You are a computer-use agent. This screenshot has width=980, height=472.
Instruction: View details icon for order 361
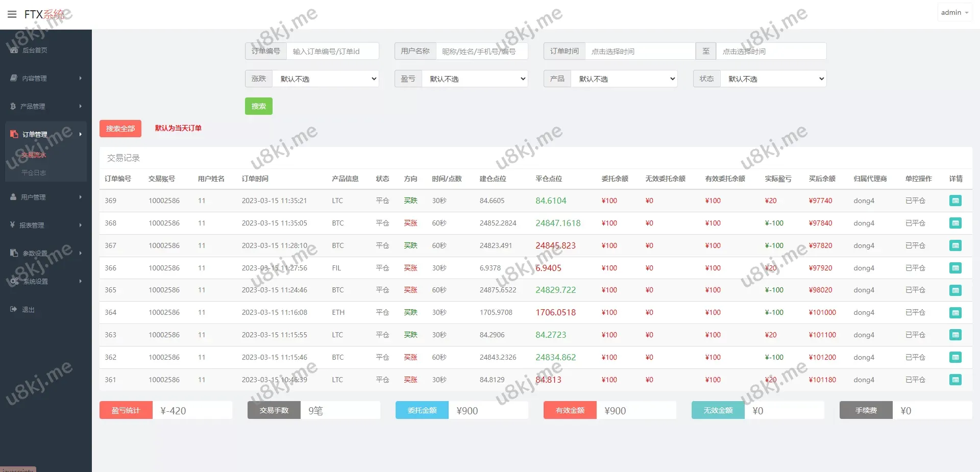[955, 380]
